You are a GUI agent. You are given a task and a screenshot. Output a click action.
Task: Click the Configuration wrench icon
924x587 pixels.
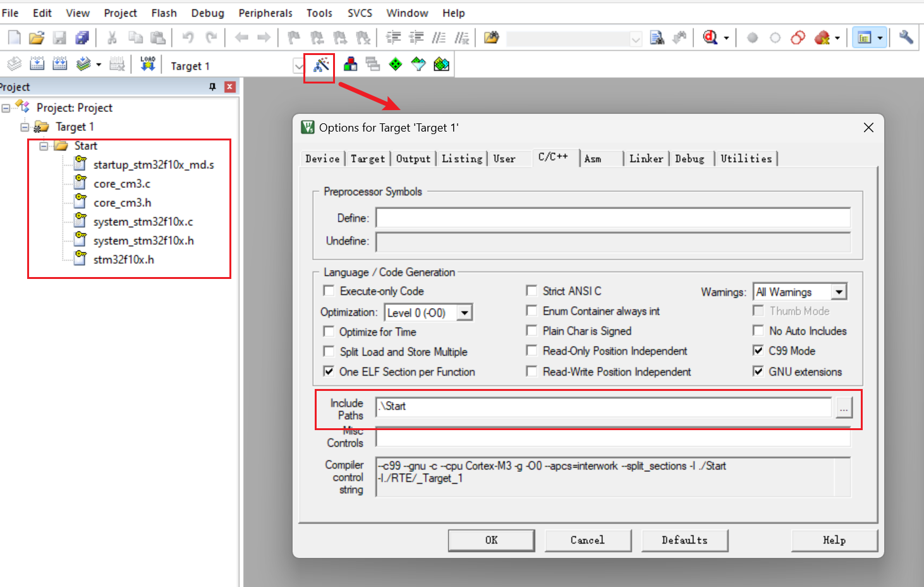pos(906,37)
